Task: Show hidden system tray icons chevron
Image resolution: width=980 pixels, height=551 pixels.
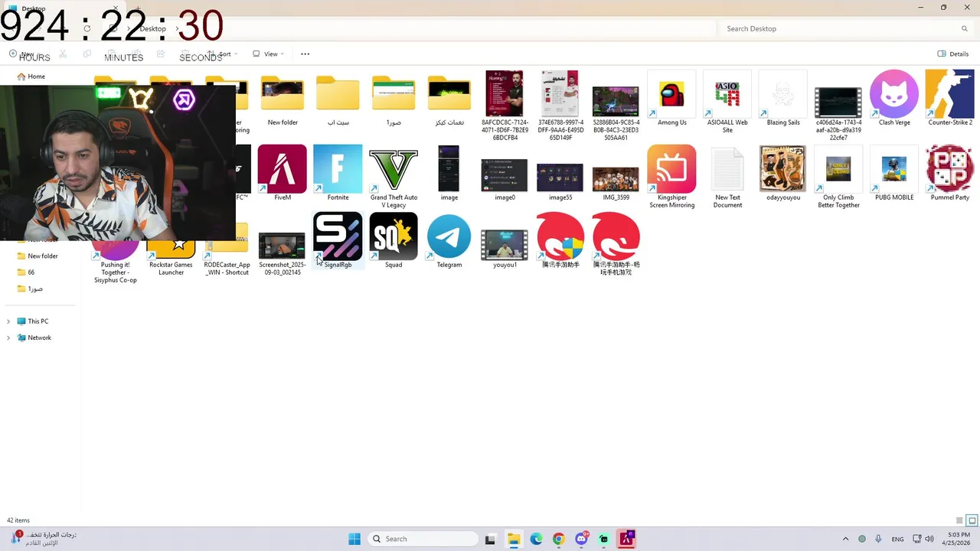Action: click(x=845, y=539)
